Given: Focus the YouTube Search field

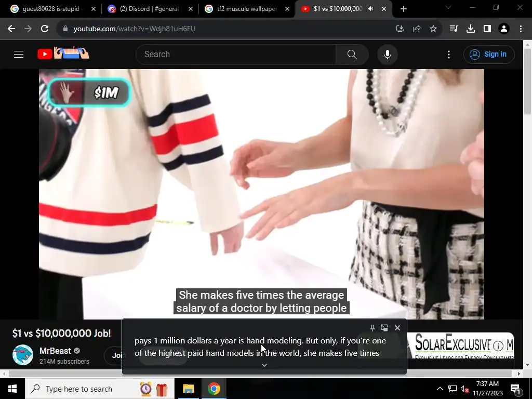Looking at the screenshot, I should coord(236,54).
